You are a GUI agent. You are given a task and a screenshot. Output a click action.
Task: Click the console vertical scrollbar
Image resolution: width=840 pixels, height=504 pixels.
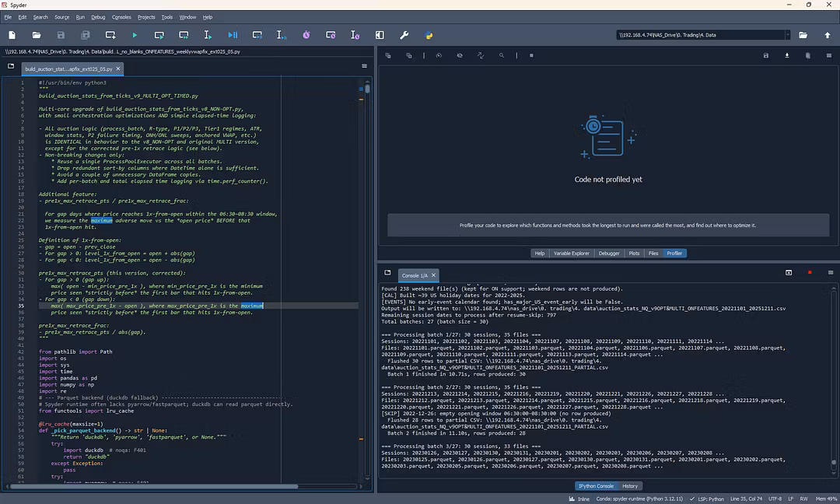click(835, 373)
